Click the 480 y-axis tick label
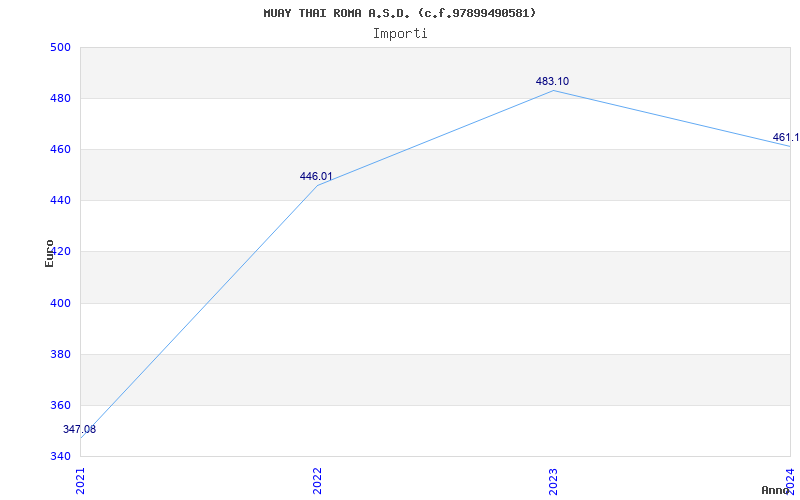The image size is (800, 500). 60,98
